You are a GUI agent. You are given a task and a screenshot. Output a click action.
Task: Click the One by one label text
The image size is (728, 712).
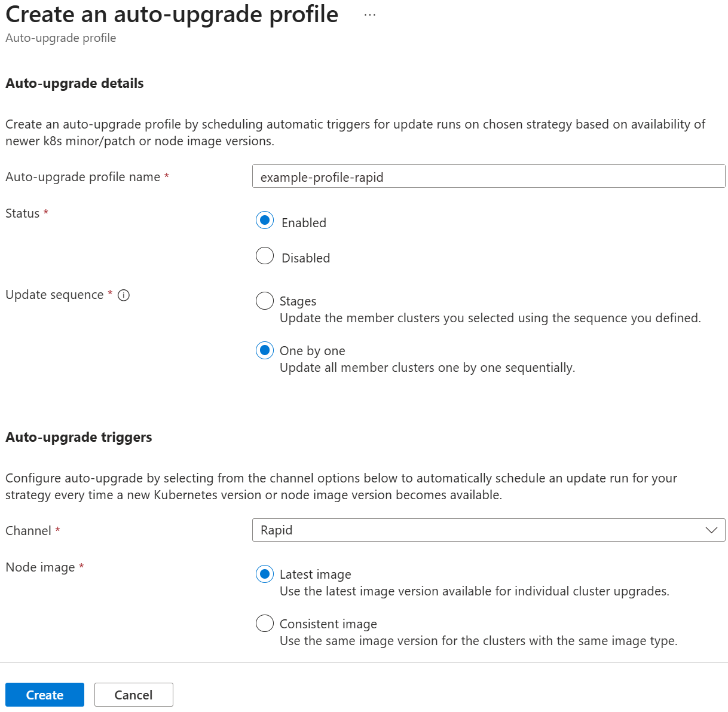click(313, 351)
